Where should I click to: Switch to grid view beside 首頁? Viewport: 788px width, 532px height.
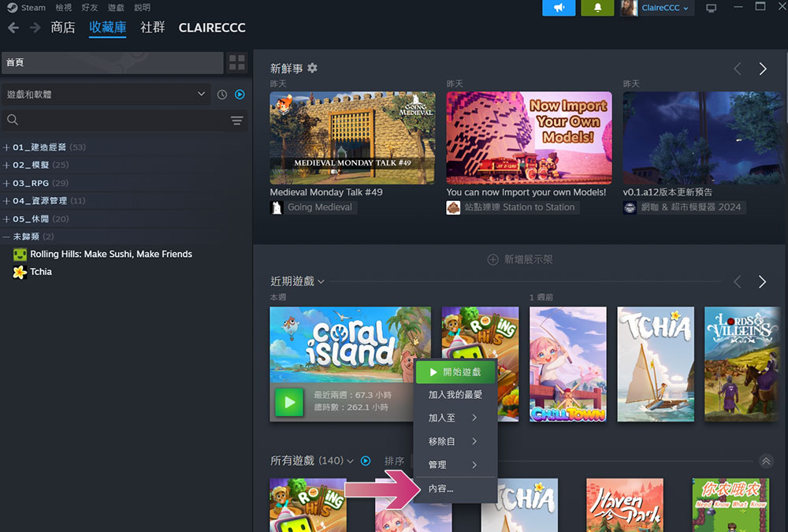[x=236, y=62]
